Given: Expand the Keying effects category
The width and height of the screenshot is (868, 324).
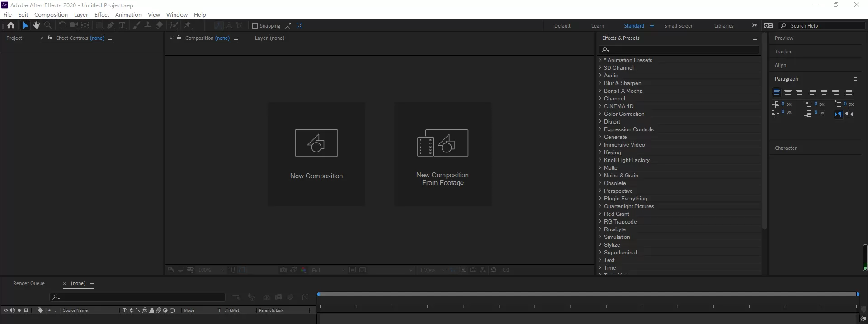Looking at the screenshot, I should [x=600, y=152].
